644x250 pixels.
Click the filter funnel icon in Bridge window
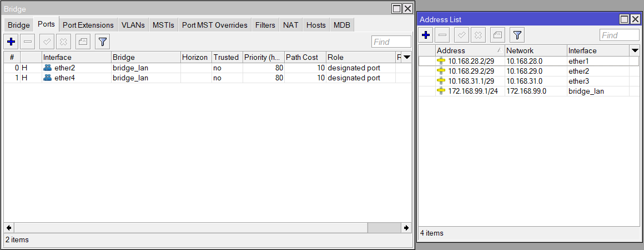[102, 42]
